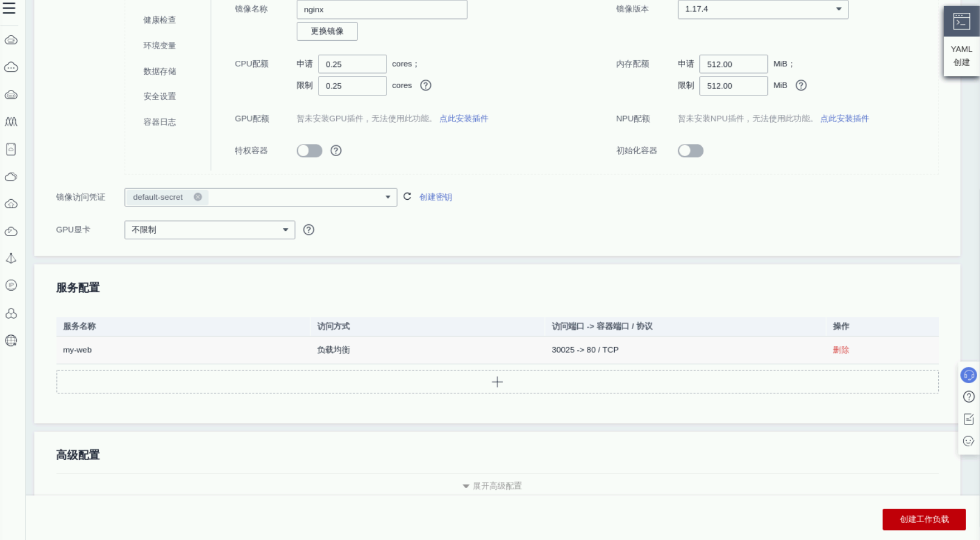Image resolution: width=980 pixels, height=540 pixels.
Task: Expand 展开高级配置 section
Action: (493, 486)
